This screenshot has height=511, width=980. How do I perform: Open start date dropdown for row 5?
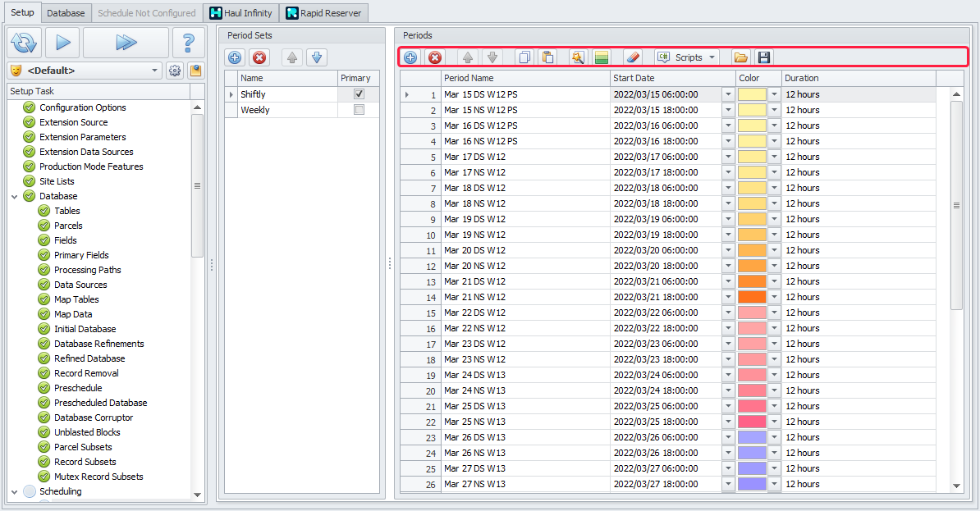[x=728, y=157]
